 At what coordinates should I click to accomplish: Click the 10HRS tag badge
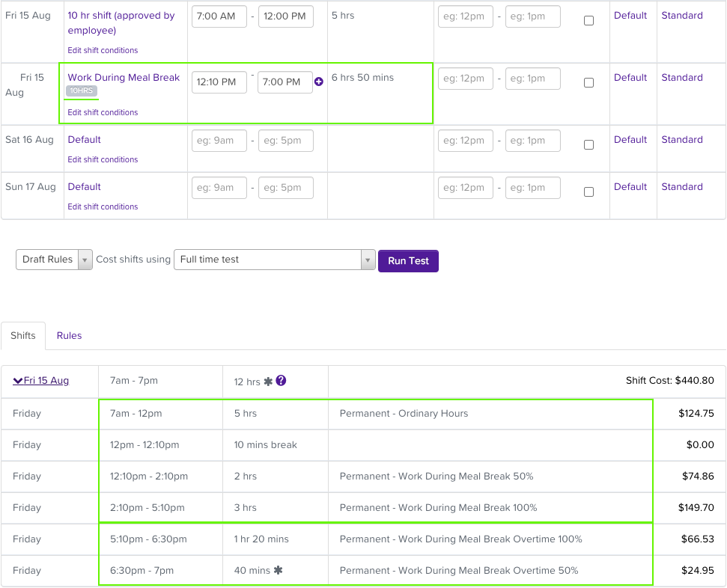point(82,91)
